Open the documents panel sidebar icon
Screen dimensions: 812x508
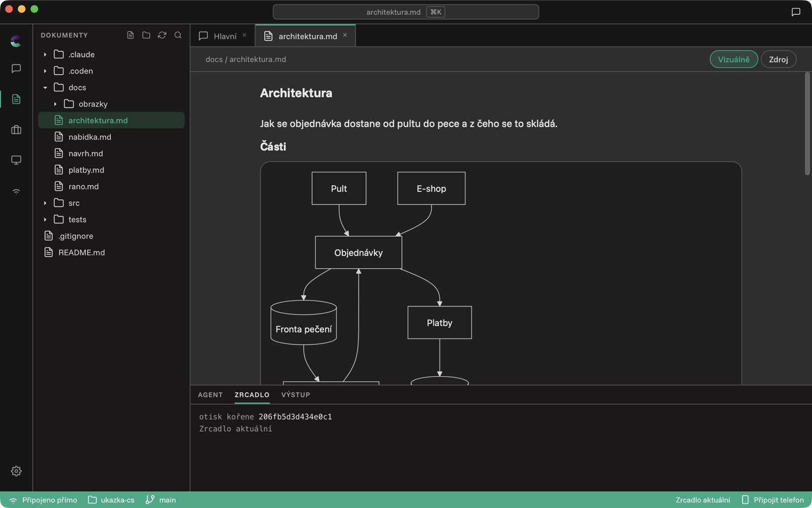(x=16, y=99)
